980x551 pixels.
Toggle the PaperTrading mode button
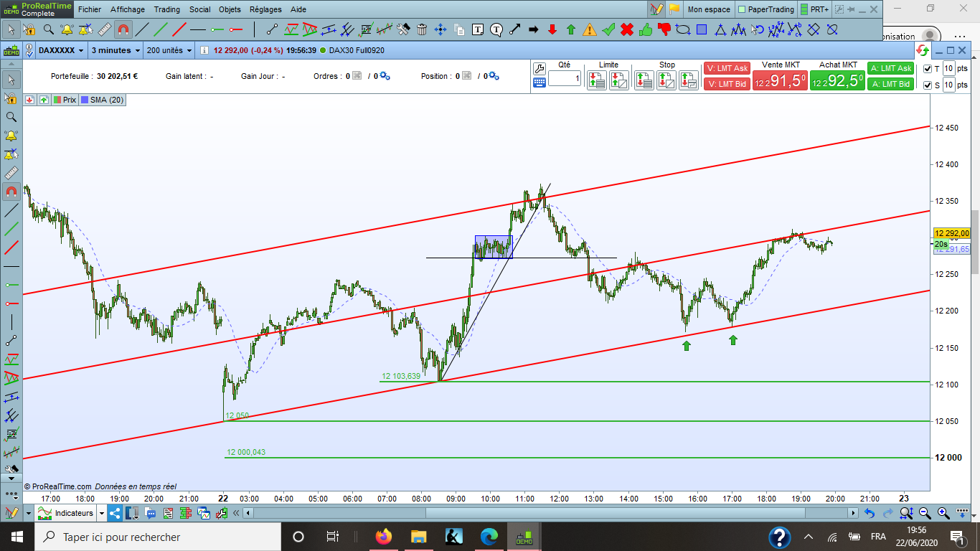[x=767, y=9]
